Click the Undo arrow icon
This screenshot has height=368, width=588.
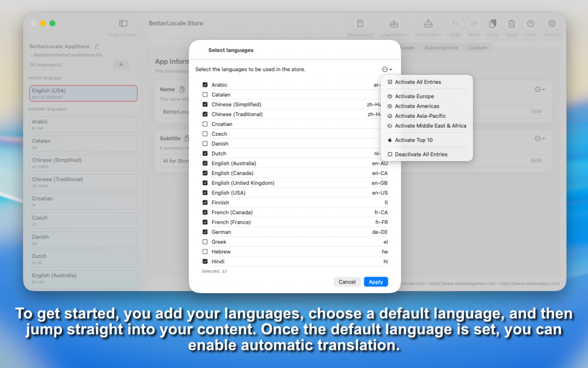pyautogui.click(x=455, y=24)
